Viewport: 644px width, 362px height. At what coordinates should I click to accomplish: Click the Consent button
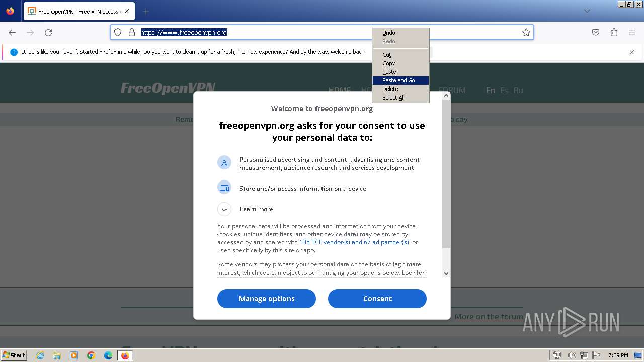pos(377,299)
